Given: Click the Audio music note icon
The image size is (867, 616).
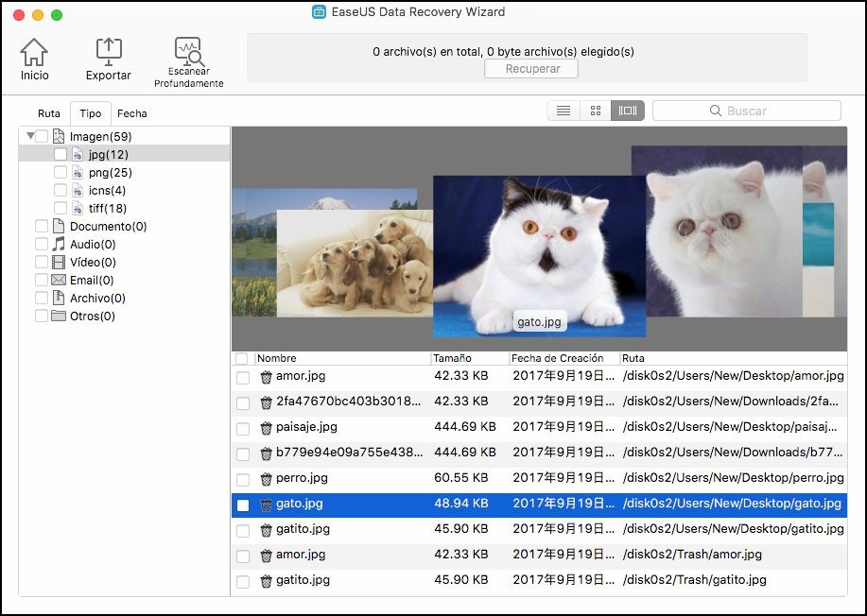Looking at the screenshot, I should point(59,244).
